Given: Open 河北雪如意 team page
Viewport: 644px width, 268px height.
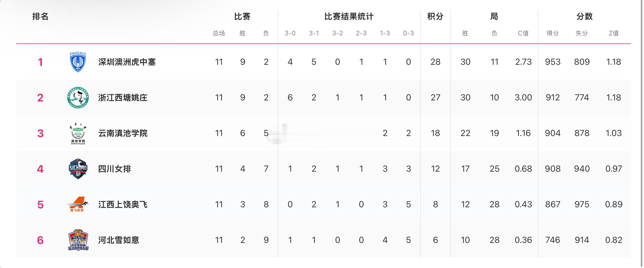Looking at the screenshot, I should 119,240.
